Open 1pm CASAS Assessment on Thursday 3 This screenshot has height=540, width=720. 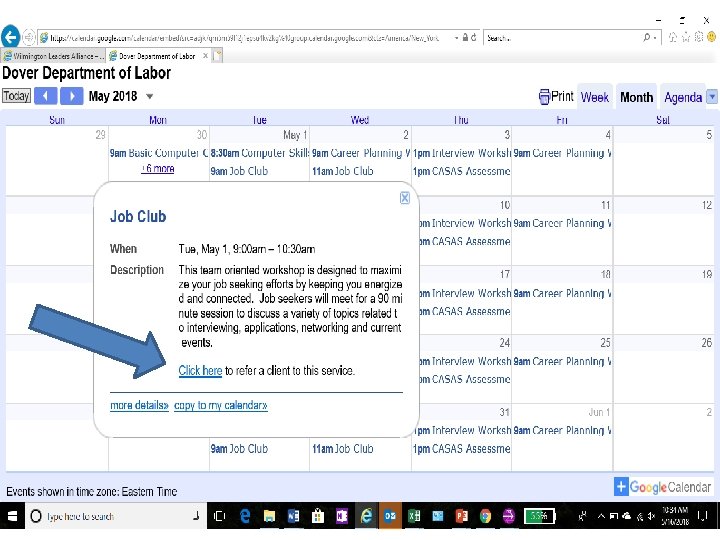click(461, 171)
